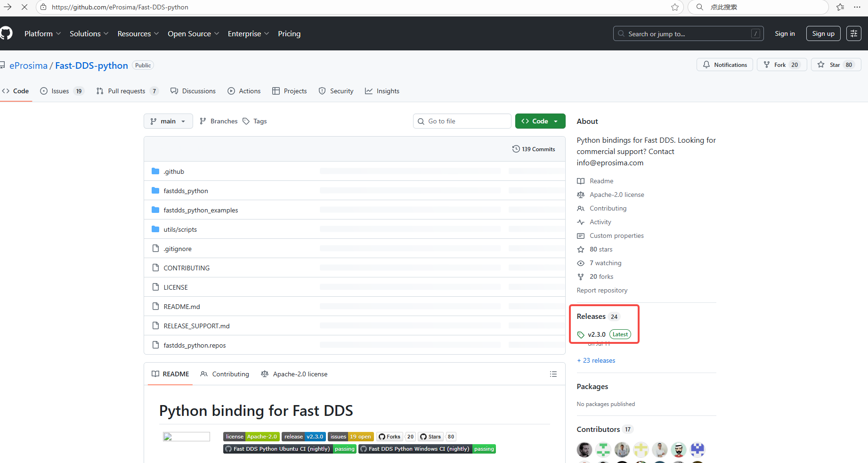The width and height of the screenshot is (868, 463).
Task: Switch to the Issues tab
Action: click(62, 91)
